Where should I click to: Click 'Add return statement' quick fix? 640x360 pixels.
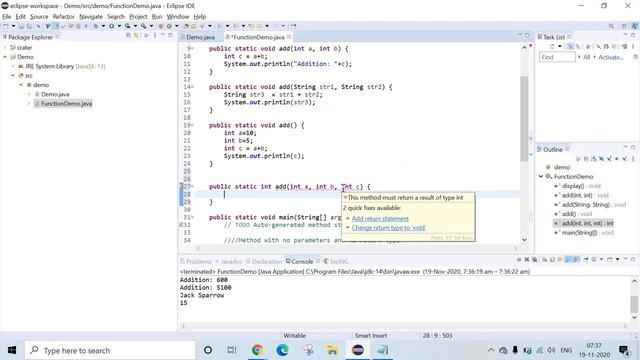[380, 219]
